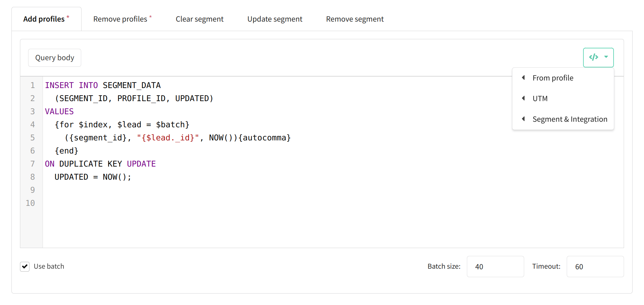Focus the Batch size input field
Screen dimensions: 644x305
[495, 267]
